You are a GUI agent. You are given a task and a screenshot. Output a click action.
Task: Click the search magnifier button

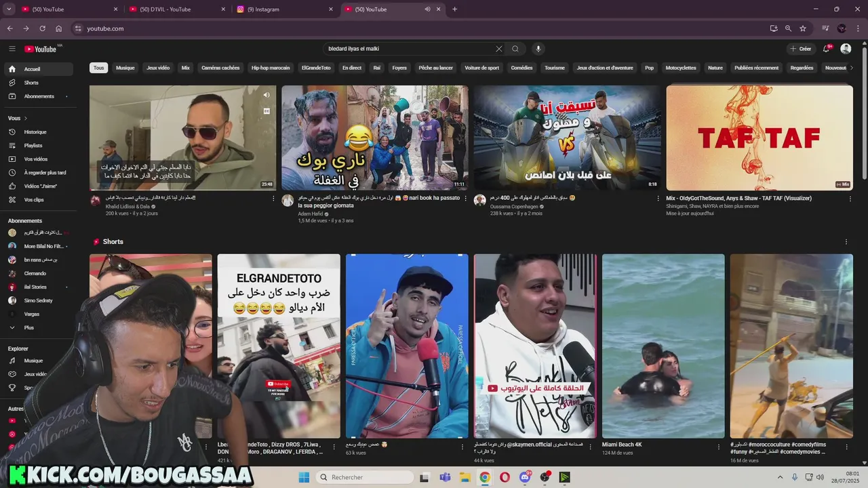click(x=515, y=49)
